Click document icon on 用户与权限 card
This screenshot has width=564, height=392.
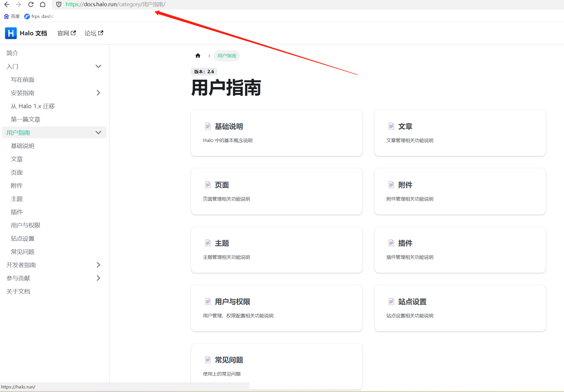208,301
